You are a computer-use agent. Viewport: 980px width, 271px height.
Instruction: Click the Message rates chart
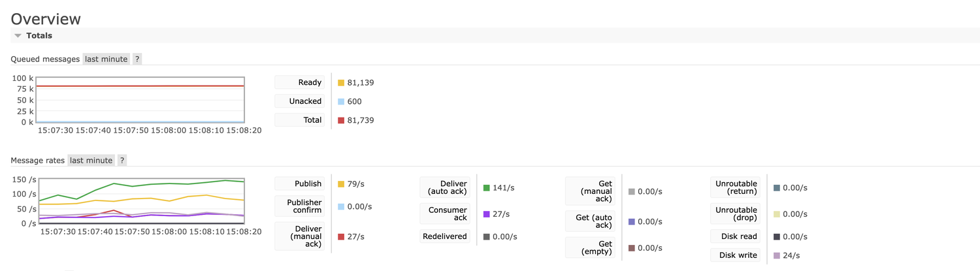pos(140,201)
